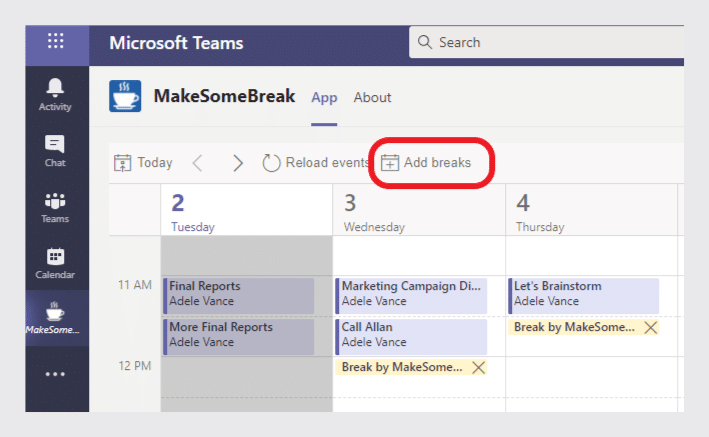The height and width of the screenshot is (437, 709).
Task: Open Chat from the sidebar
Action: click(55, 151)
